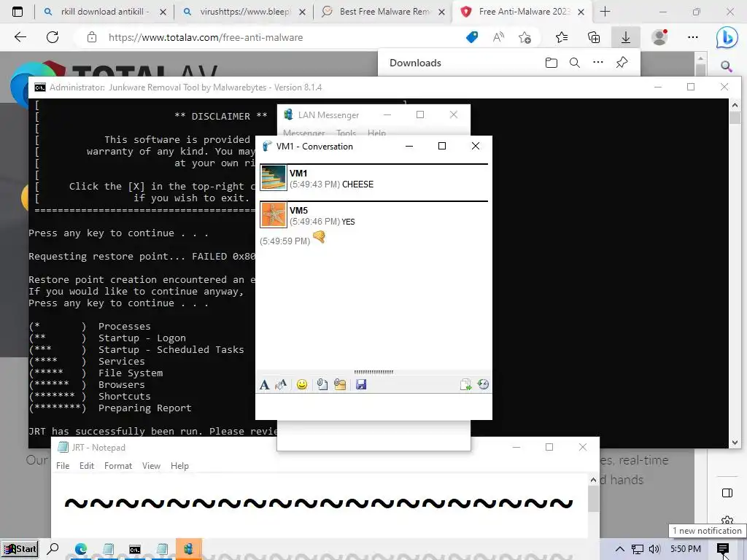Click LAN Messenger icon on taskbar
This screenshot has width=747, height=560.
(189, 549)
